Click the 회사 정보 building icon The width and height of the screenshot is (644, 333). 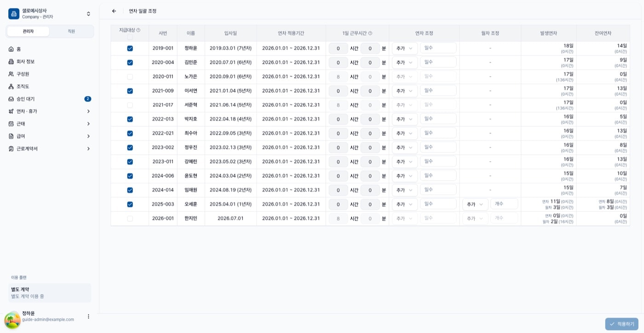pos(11,61)
